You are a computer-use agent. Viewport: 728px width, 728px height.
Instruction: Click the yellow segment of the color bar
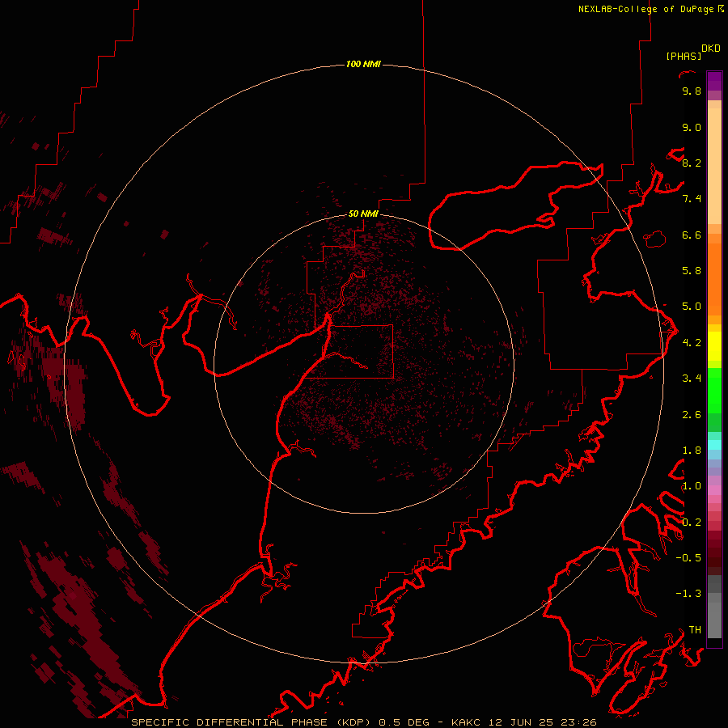coord(714,346)
